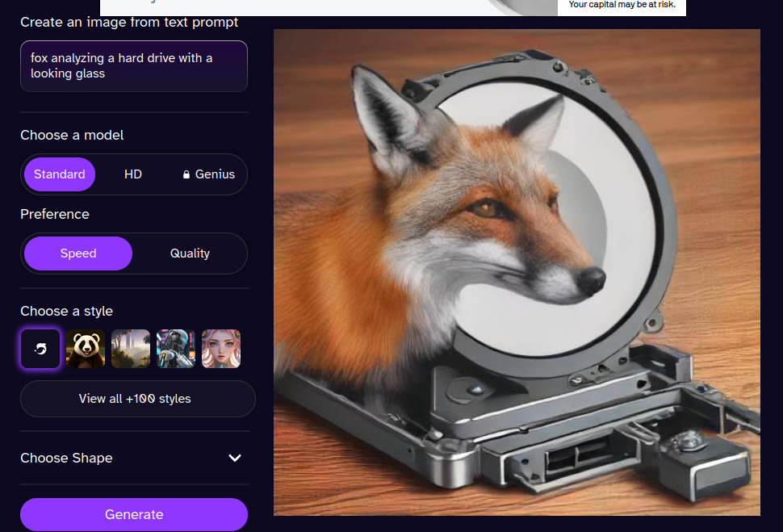Select the cyberpunk robot style thumbnail
The height and width of the screenshot is (532, 783).
click(176, 349)
